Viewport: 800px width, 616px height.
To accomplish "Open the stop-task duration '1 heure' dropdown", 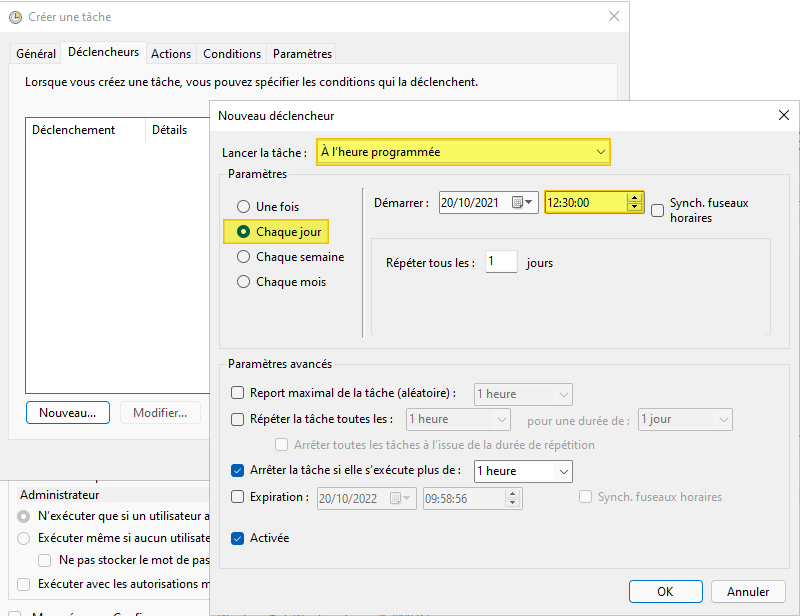I will (x=563, y=471).
